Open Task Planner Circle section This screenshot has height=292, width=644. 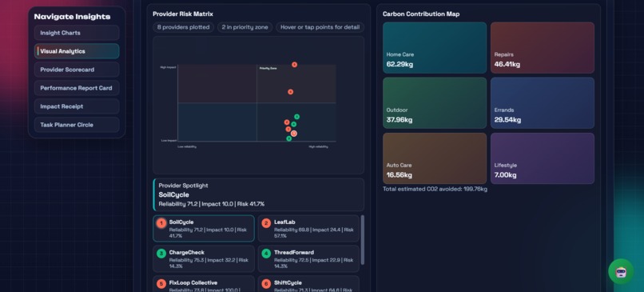[x=77, y=125]
